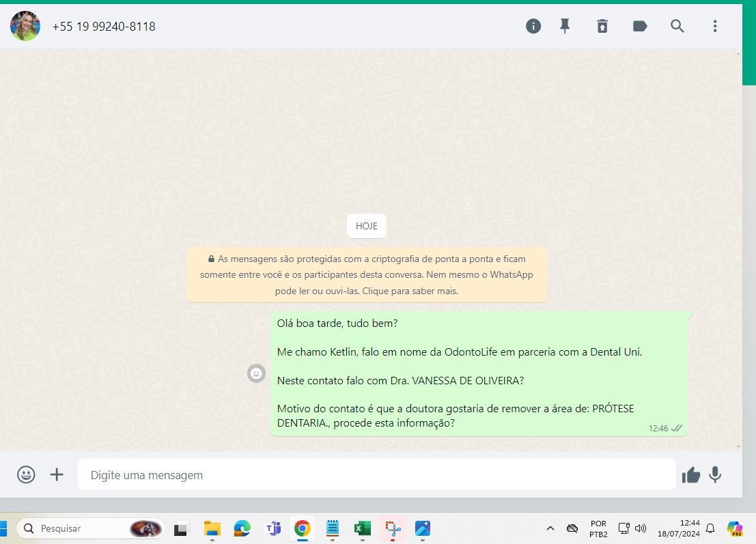The height and width of the screenshot is (544, 756).
Task: Focus the 'Digite uma mensagem' input field
Action: [376, 474]
